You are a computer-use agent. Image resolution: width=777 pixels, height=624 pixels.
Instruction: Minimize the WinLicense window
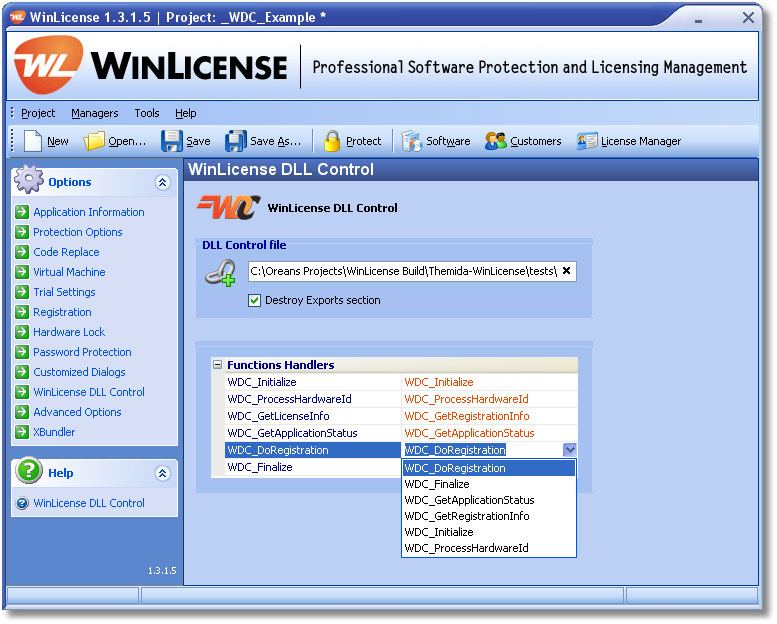pos(698,20)
